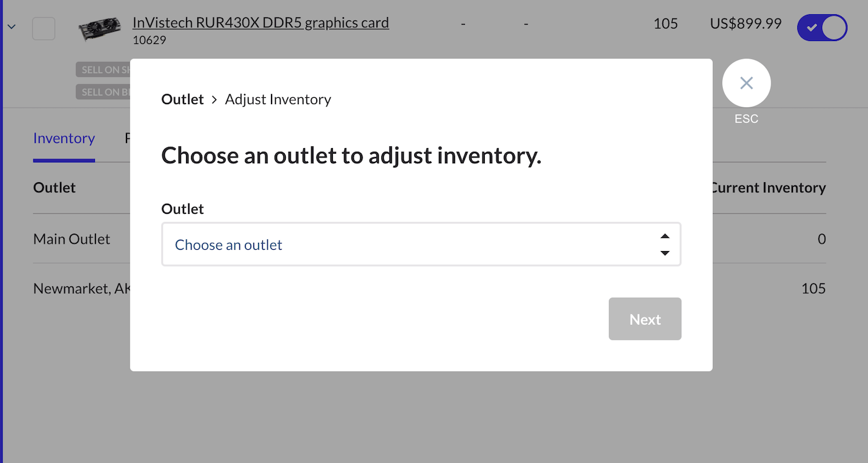Close the Adjust Inventory dialog with X
The height and width of the screenshot is (463, 868).
[746, 83]
